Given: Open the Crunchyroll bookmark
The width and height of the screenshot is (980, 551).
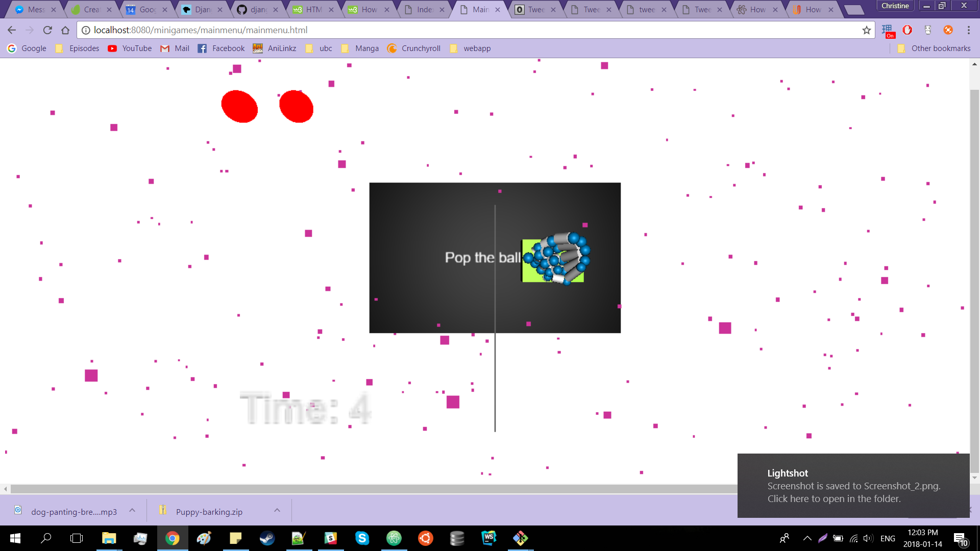Looking at the screenshot, I should [413, 48].
